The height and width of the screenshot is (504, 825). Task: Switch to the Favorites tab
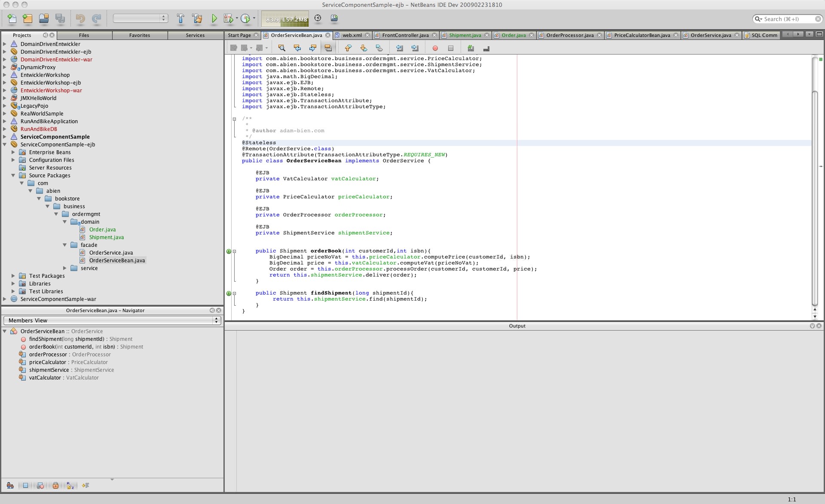[140, 35]
